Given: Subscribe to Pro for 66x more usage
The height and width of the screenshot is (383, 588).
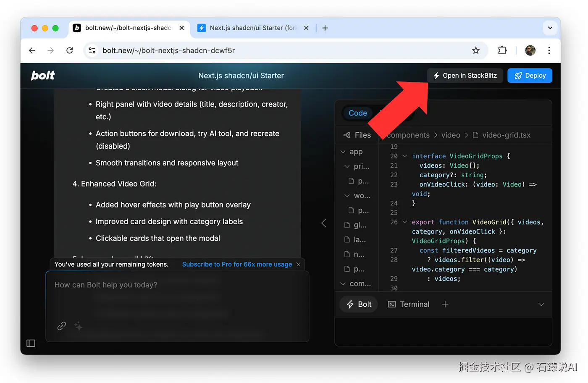Looking at the screenshot, I should point(237,265).
